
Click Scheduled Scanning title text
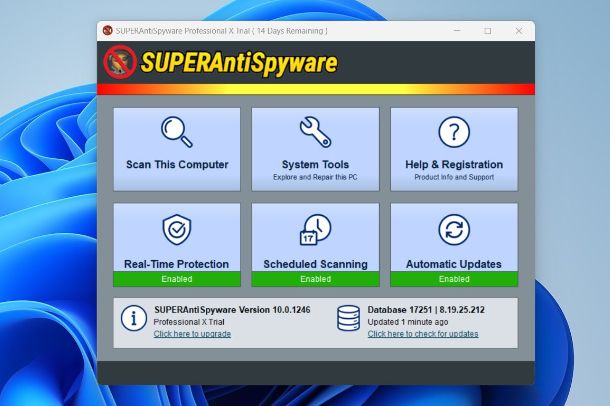point(316,264)
